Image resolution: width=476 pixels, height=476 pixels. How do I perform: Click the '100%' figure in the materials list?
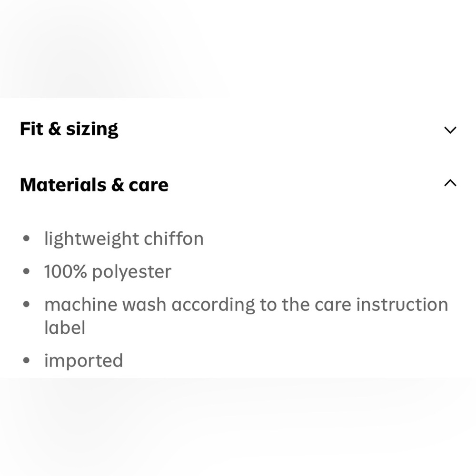(66, 272)
